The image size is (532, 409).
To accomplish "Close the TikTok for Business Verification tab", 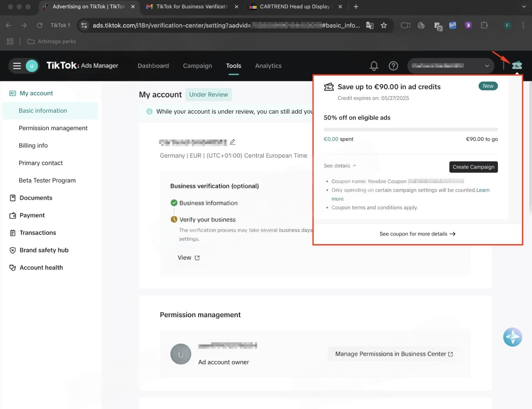I will 236,7.
